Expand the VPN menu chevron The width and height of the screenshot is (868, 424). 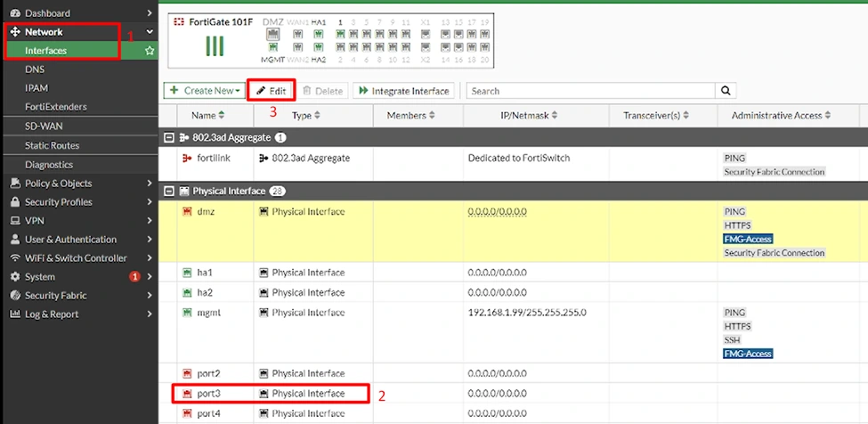click(x=150, y=221)
